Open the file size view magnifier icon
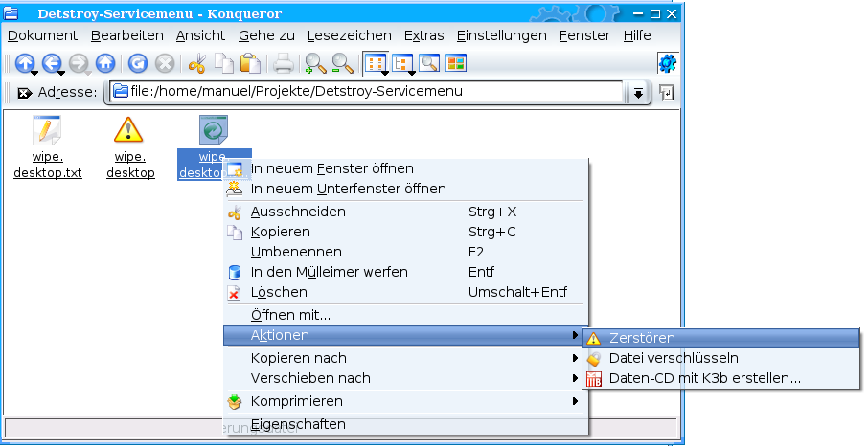The width and height of the screenshot is (868, 446). pyautogui.click(x=429, y=63)
